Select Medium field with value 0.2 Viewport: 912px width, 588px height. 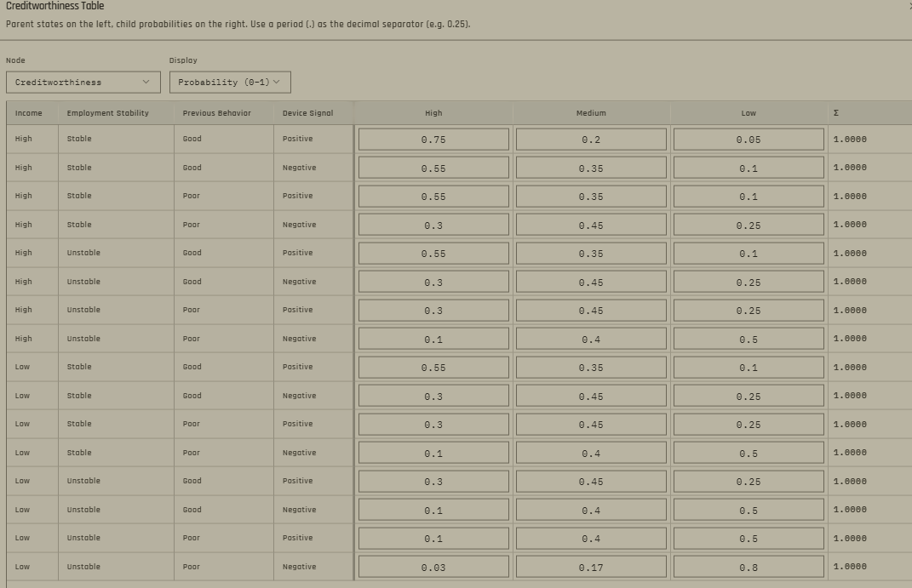(591, 140)
